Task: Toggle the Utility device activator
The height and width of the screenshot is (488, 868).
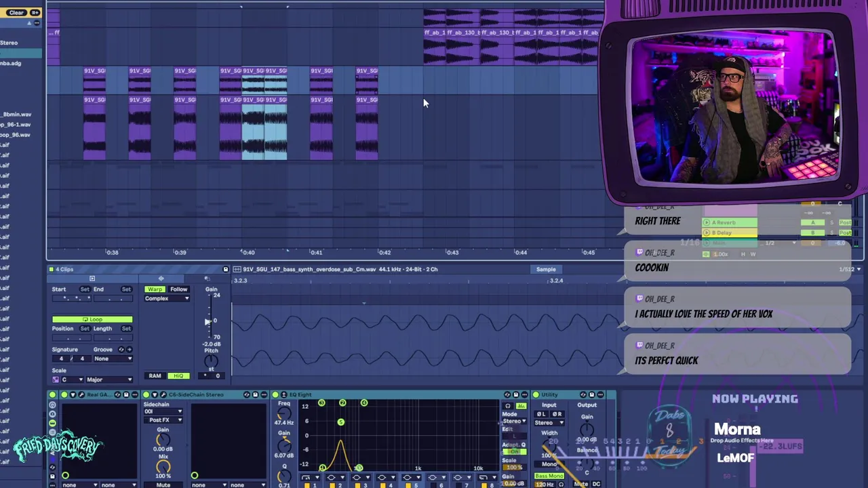Action: pyautogui.click(x=536, y=394)
